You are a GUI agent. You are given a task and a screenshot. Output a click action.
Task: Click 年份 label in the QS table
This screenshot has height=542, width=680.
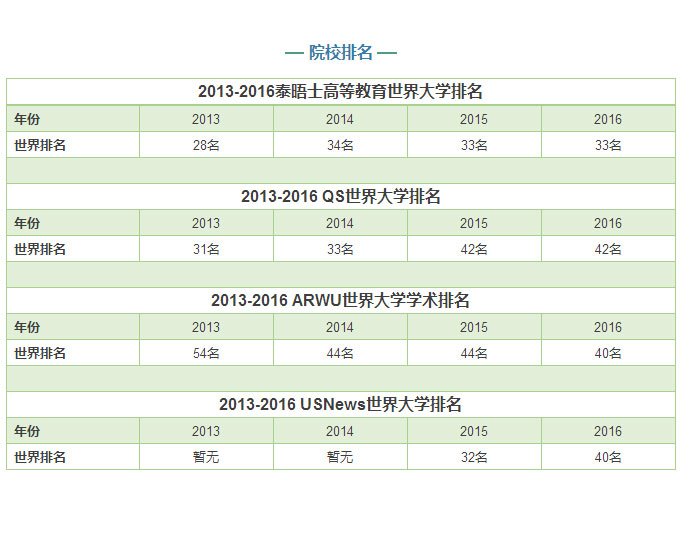pyautogui.click(x=27, y=223)
